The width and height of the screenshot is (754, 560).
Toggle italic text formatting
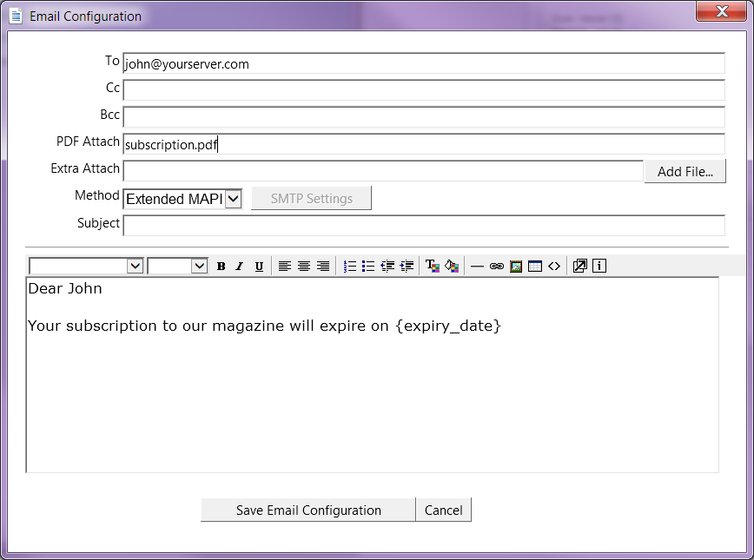pyautogui.click(x=240, y=267)
